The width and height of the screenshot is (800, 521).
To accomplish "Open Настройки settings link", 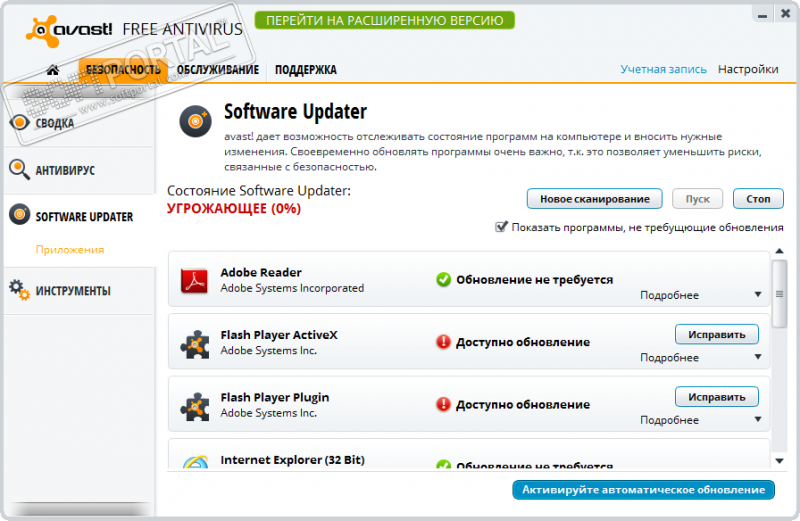I will [748, 69].
